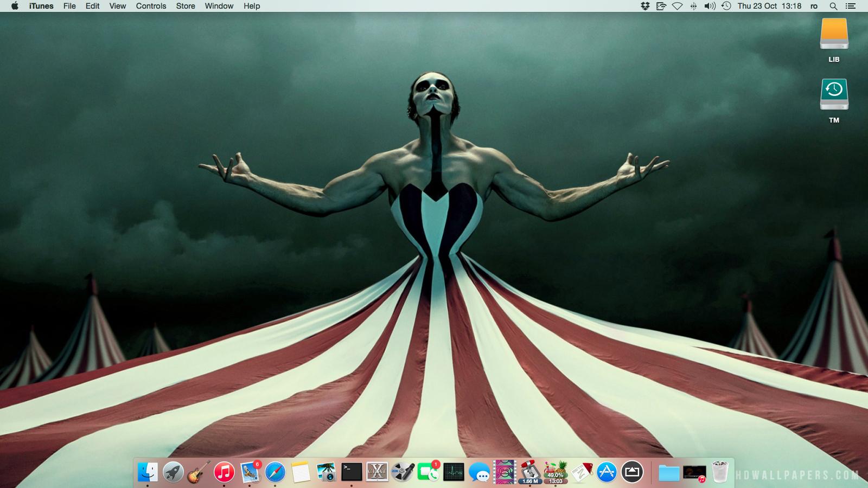Image resolution: width=868 pixels, height=488 pixels.
Task: Click the Dropbox menu bar icon
Action: click(645, 6)
